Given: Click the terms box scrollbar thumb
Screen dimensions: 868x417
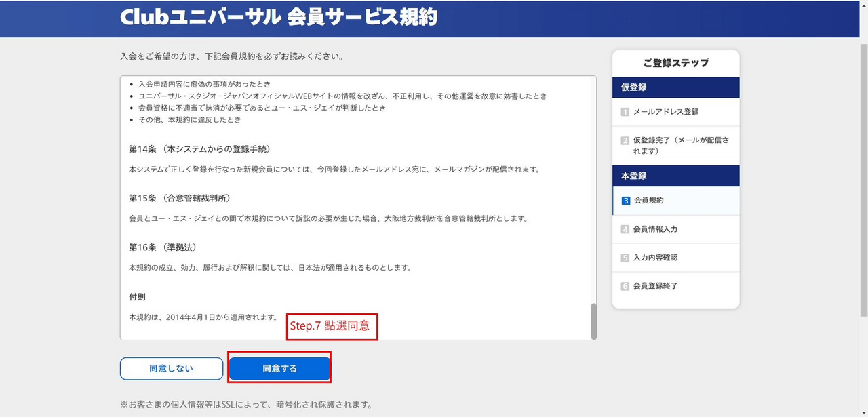Looking at the screenshot, I should coord(593,321).
